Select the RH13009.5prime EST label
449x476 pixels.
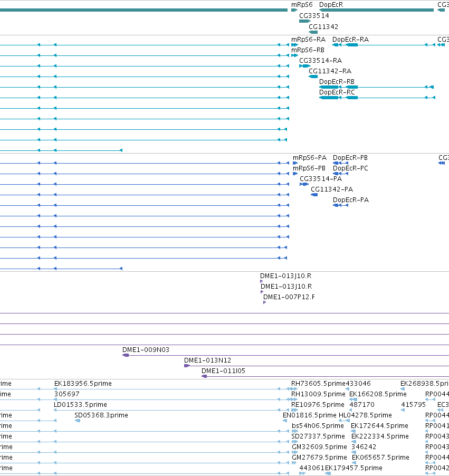click(318, 394)
